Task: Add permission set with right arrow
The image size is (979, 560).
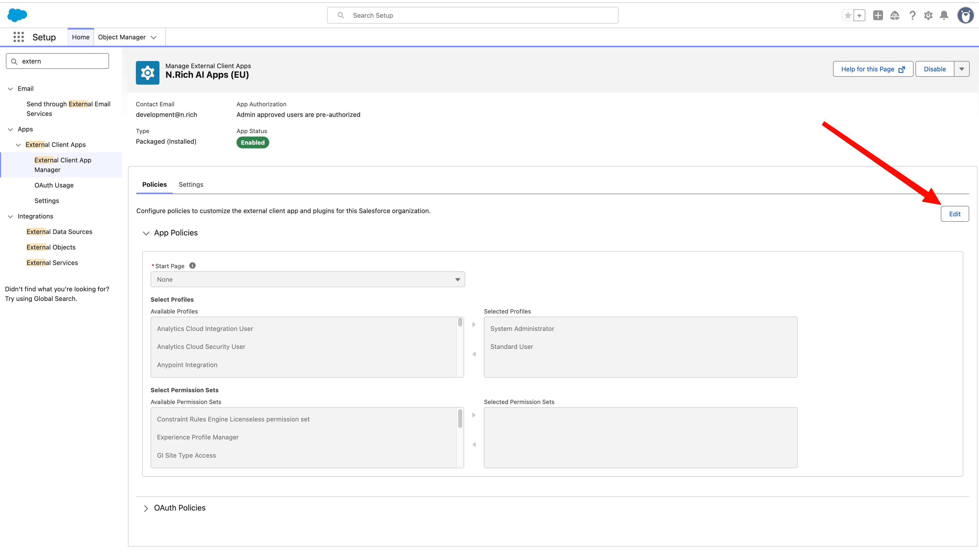Action: pos(474,415)
